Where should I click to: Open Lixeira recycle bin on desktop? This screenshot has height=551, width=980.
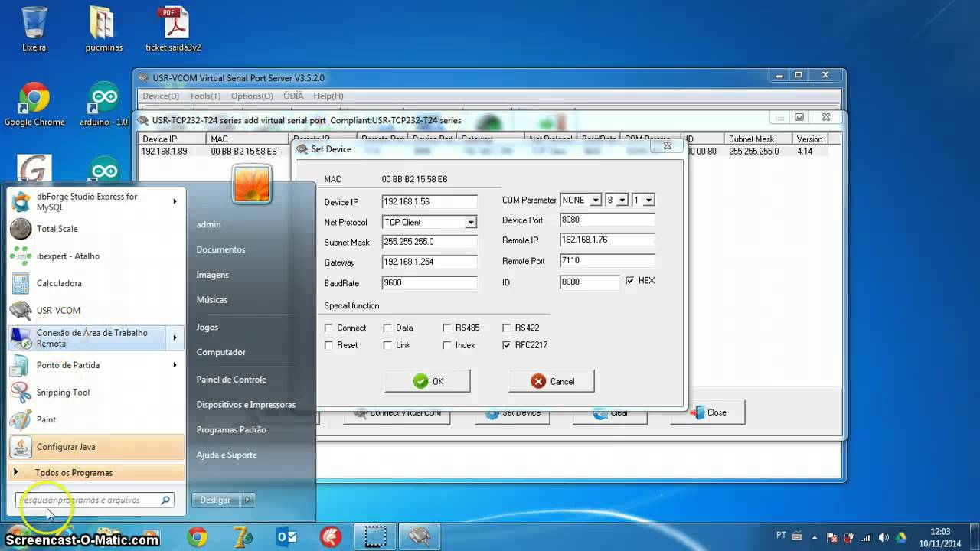[x=34, y=29]
